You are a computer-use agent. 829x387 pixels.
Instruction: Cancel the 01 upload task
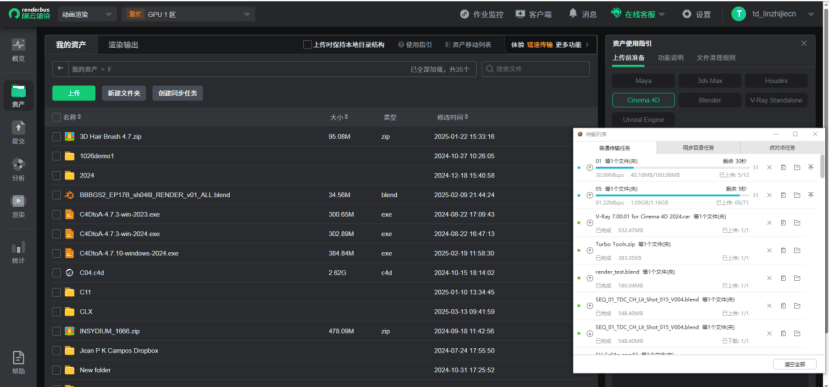769,167
